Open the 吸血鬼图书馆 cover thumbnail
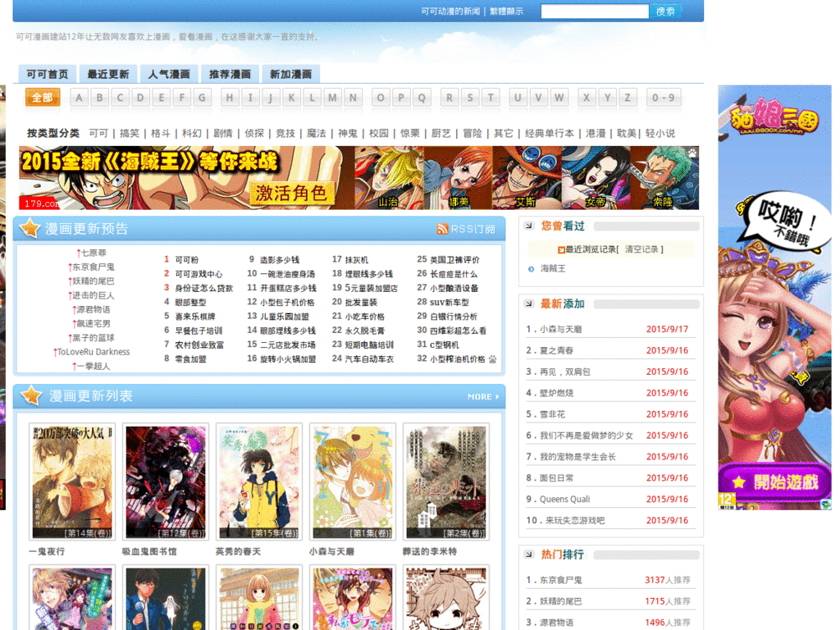Screen dimensions: 840x630 pyautogui.click(x=166, y=482)
